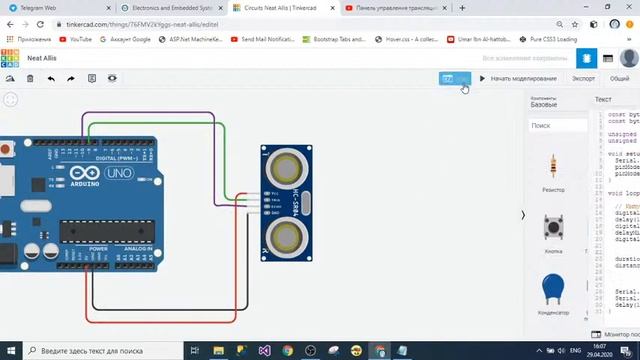The image size is (640, 360).
Task: Go back in browser history
Action: (x=10, y=24)
